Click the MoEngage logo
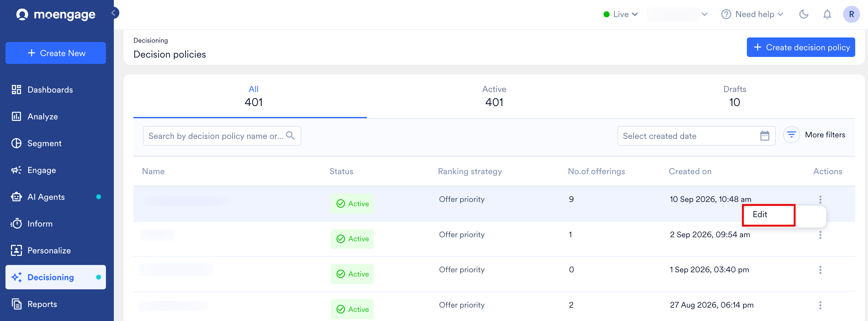 (x=56, y=14)
